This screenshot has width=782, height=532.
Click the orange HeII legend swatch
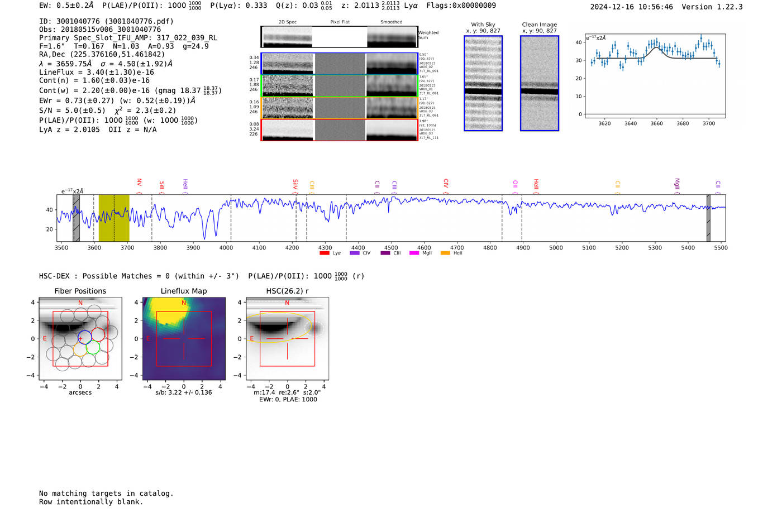(x=445, y=253)
